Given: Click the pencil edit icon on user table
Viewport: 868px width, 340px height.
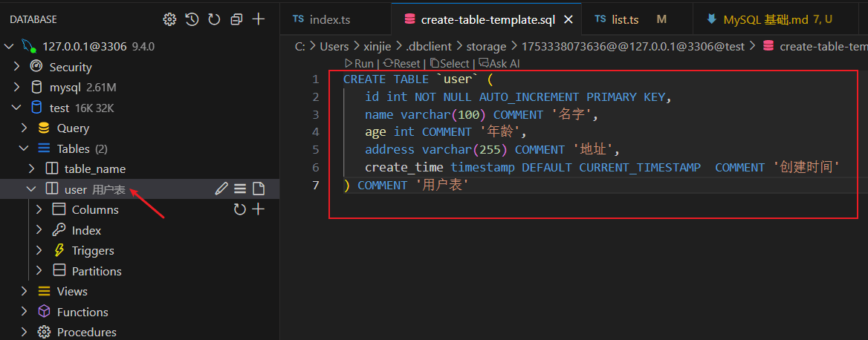Looking at the screenshot, I should pos(221,189).
